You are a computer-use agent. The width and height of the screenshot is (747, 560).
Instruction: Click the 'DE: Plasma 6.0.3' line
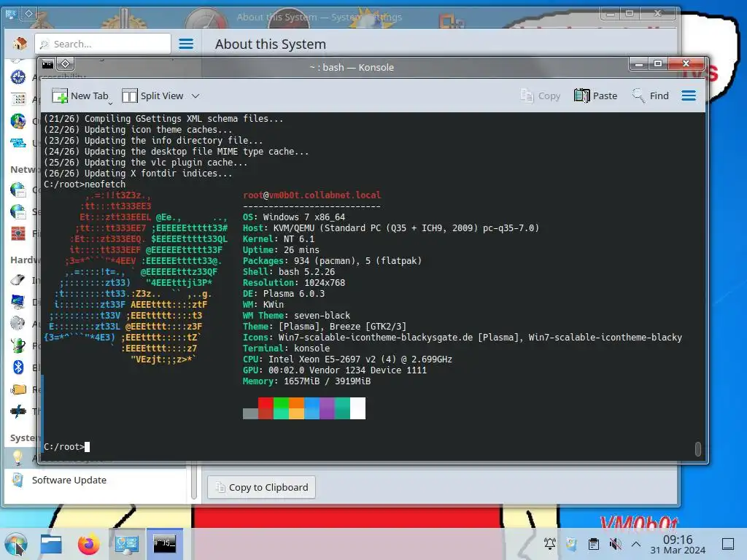(284, 294)
